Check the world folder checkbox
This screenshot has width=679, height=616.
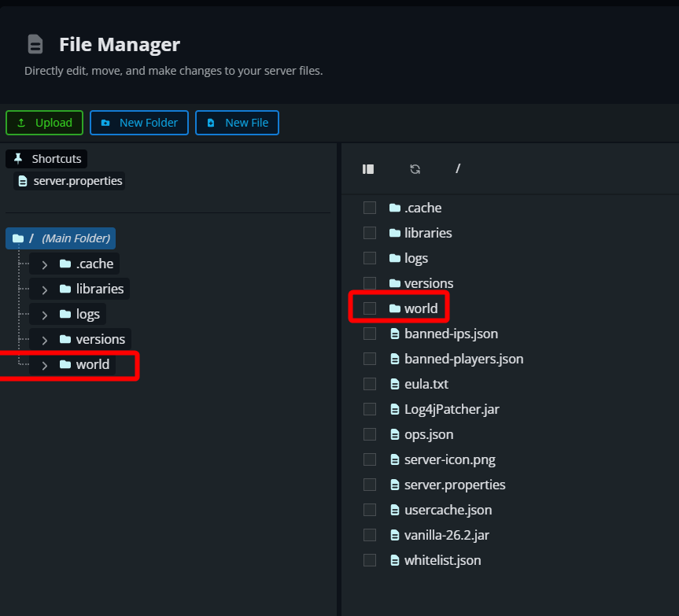(369, 308)
